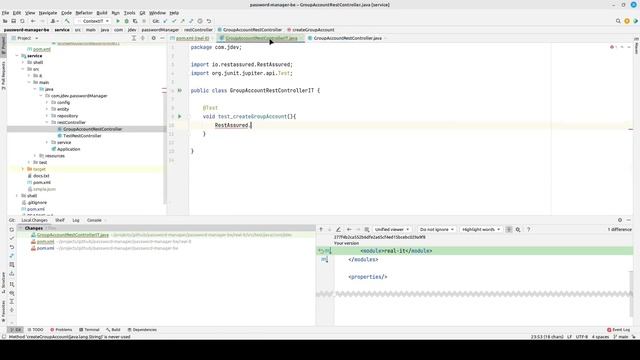Click the Refresh icon in the Git changes toolbar

click(12, 229)
